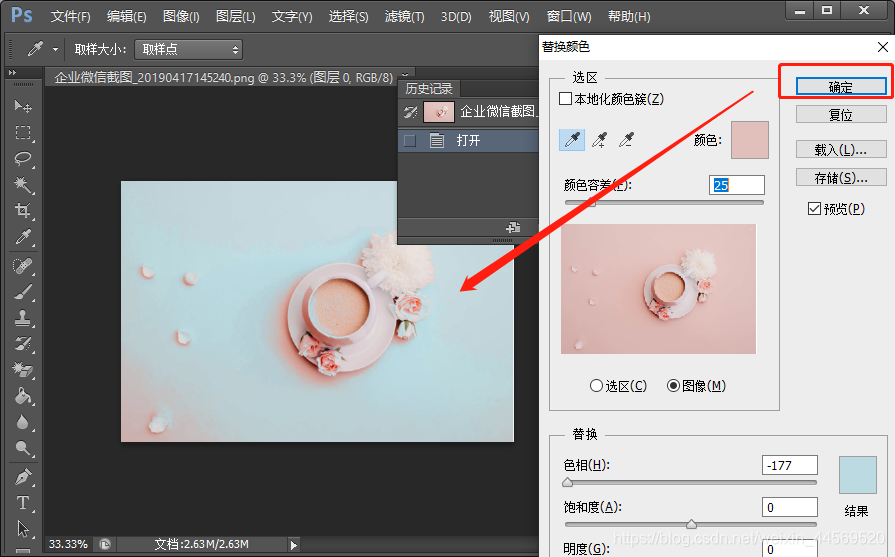Choose the Subtract from Sample eyedropper

pyautogui.click(x=626, y=140)
